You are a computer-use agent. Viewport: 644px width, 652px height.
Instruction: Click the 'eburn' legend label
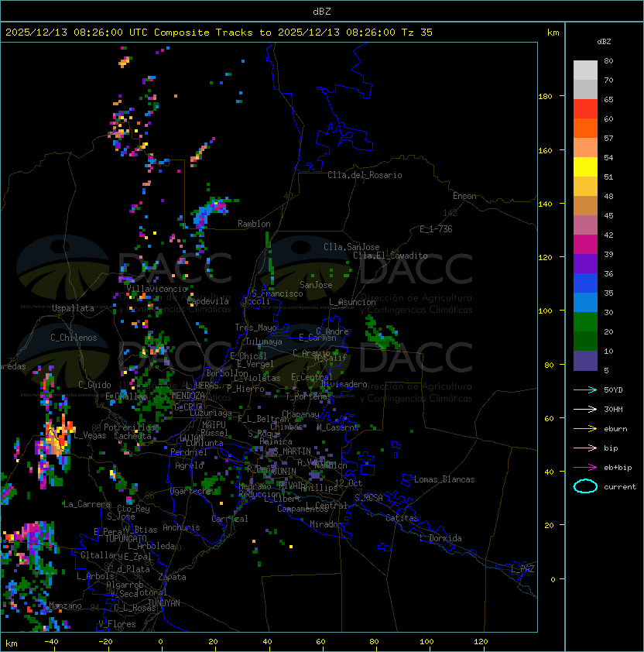point(615,429)
